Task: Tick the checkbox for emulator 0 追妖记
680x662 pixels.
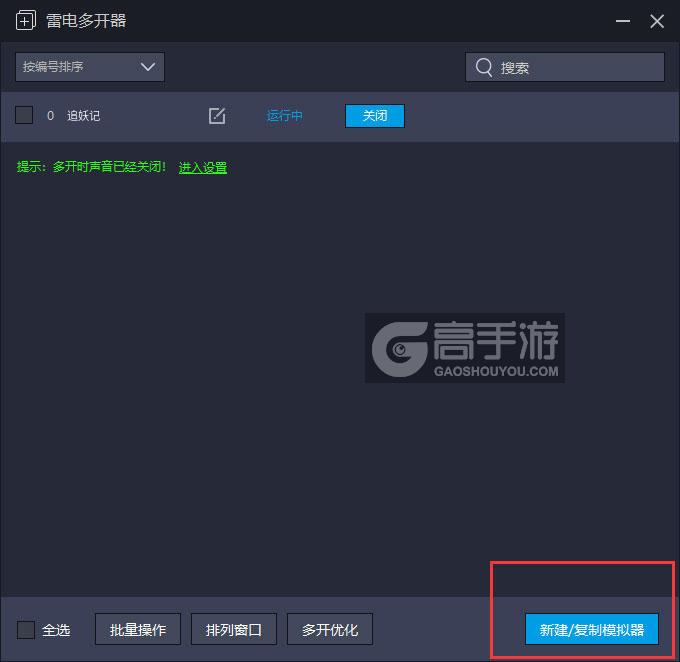Action: pos(24,115)
